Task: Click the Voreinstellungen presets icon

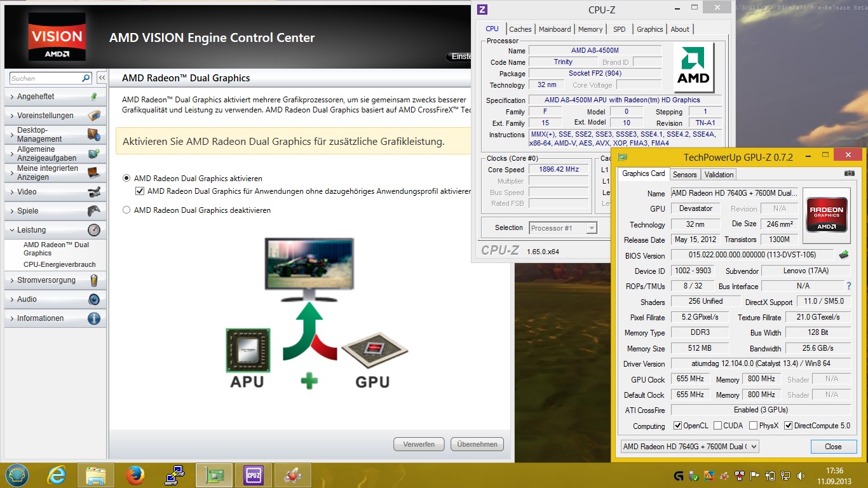Action: pos(93,116)
